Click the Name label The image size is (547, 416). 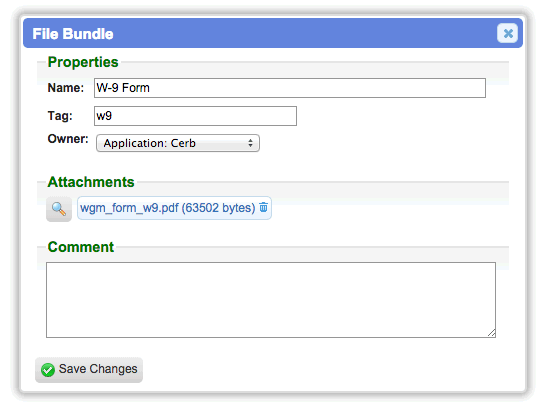[66, 88]
